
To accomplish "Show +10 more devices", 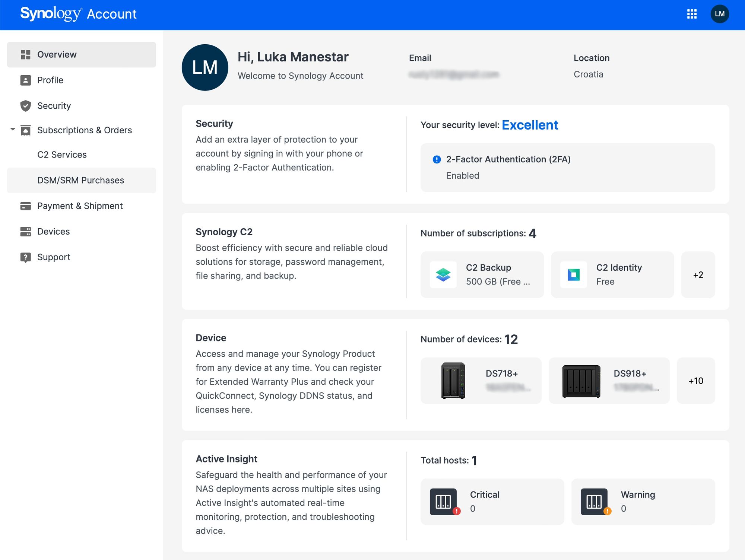I will (x=696, y=381).
